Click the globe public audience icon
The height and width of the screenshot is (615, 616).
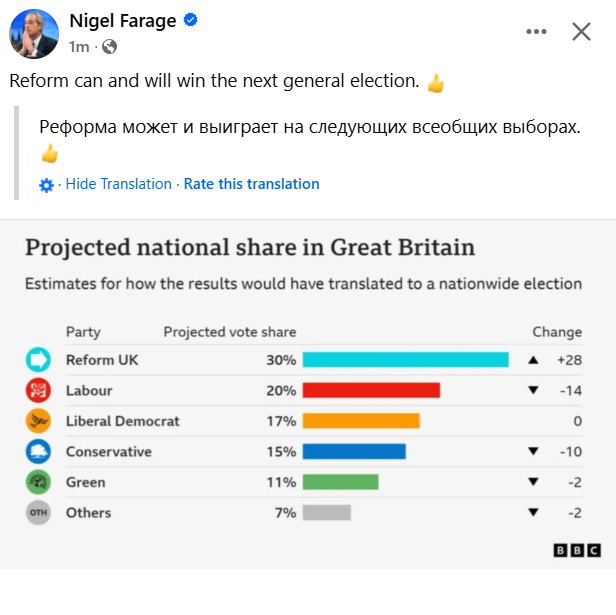(x=109, y=47)
